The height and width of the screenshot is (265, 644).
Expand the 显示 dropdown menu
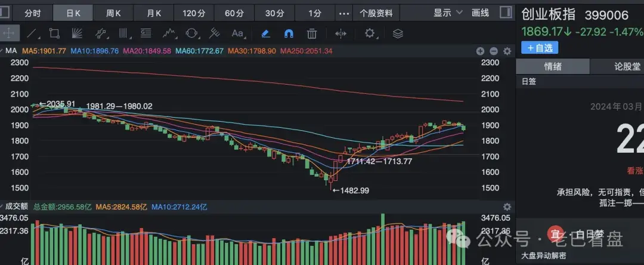click(x=448, y=13)
